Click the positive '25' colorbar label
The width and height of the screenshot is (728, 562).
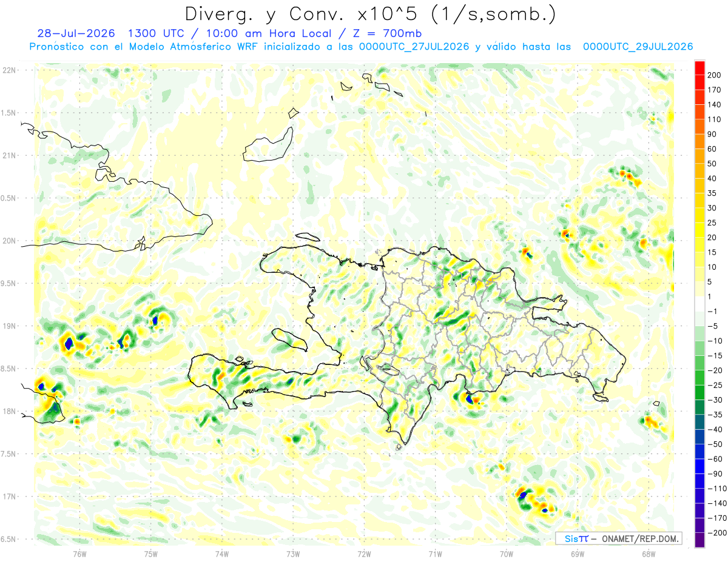pos(712,222)
